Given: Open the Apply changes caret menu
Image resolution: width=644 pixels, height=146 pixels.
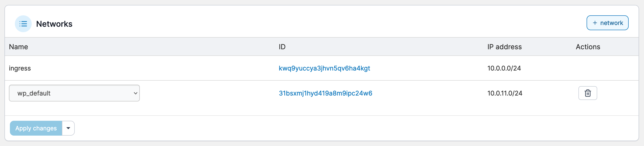Looking at the screenshot, I should tap(68, 128).
